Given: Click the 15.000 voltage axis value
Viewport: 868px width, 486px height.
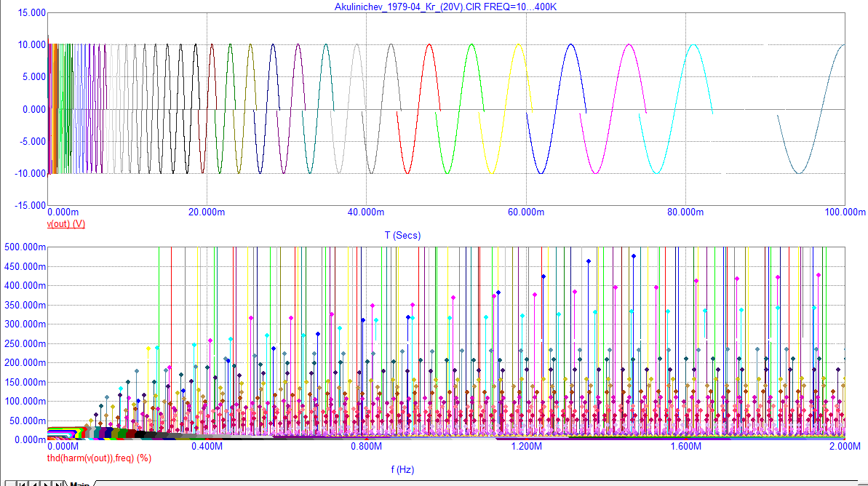Looking at the screenshot, I should (x=32, y=12).
